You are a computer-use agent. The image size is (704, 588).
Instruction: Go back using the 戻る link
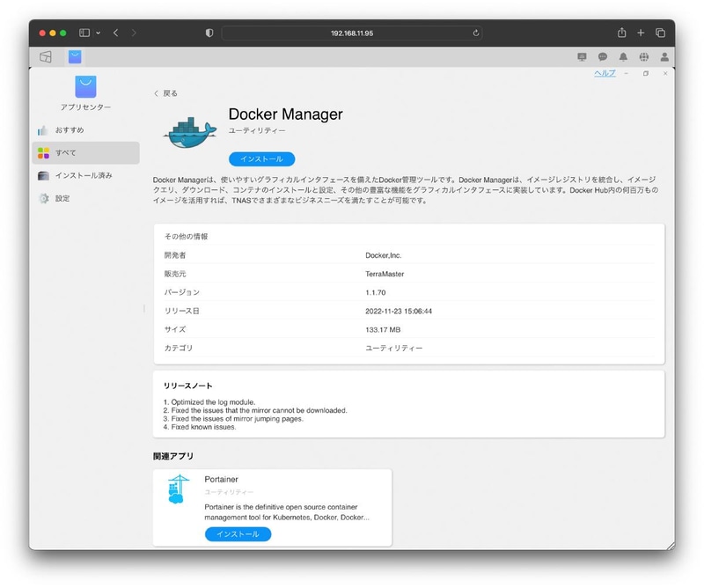pos(166,92)
